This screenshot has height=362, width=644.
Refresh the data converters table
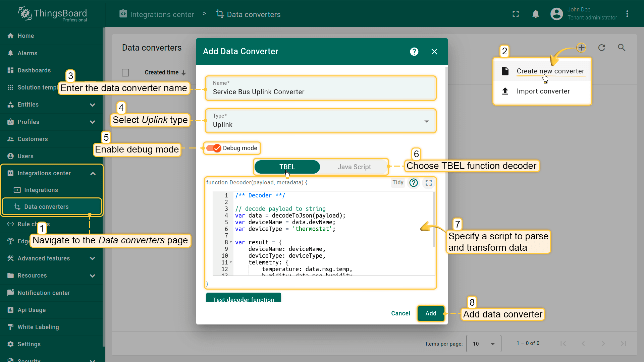[602, 48]
